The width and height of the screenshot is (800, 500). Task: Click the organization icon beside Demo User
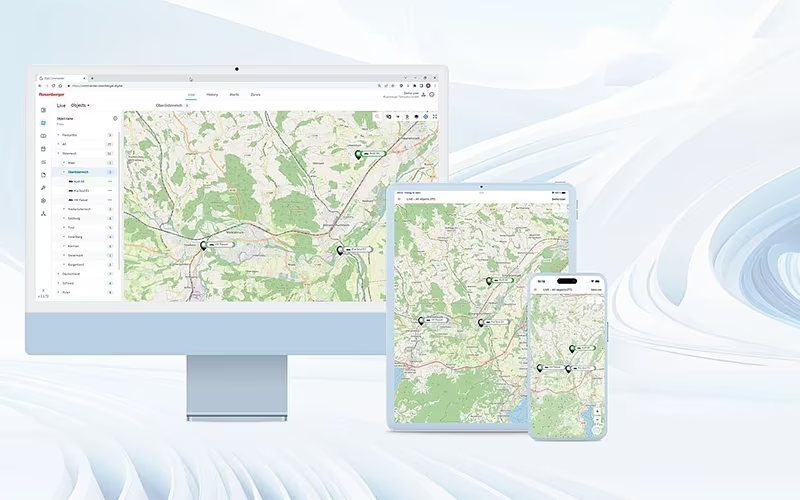(x=423, y=94)
